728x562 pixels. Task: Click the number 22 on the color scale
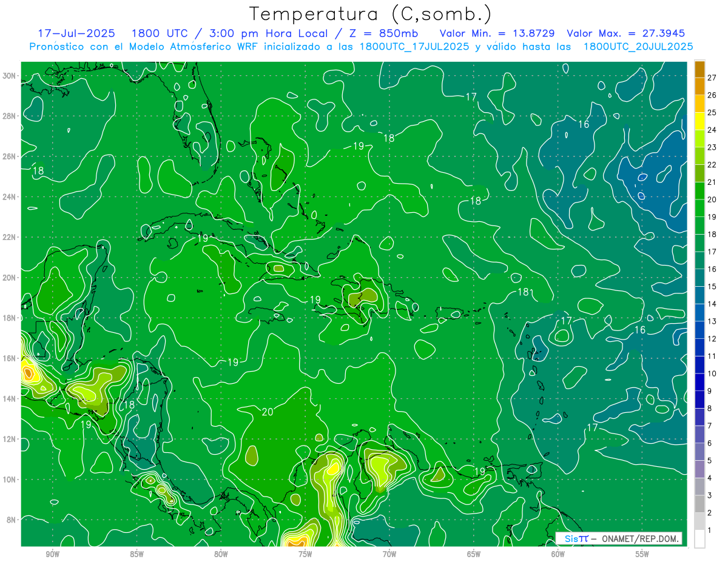point(712,164)
